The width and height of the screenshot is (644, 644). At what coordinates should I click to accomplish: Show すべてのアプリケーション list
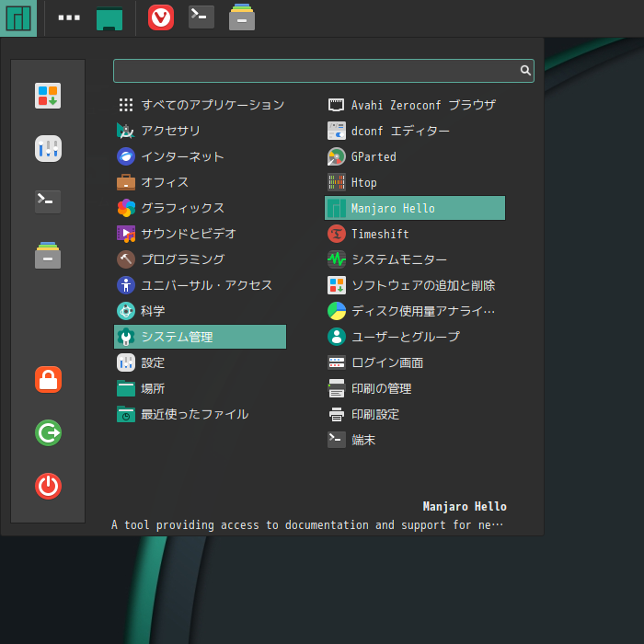[x=212, y=105]
